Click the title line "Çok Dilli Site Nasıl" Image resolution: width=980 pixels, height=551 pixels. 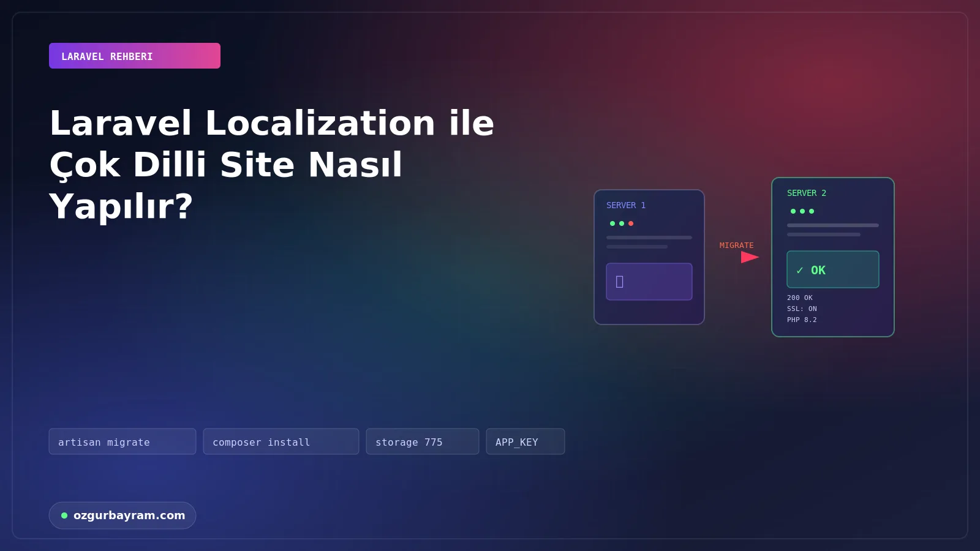coord(226,165)
